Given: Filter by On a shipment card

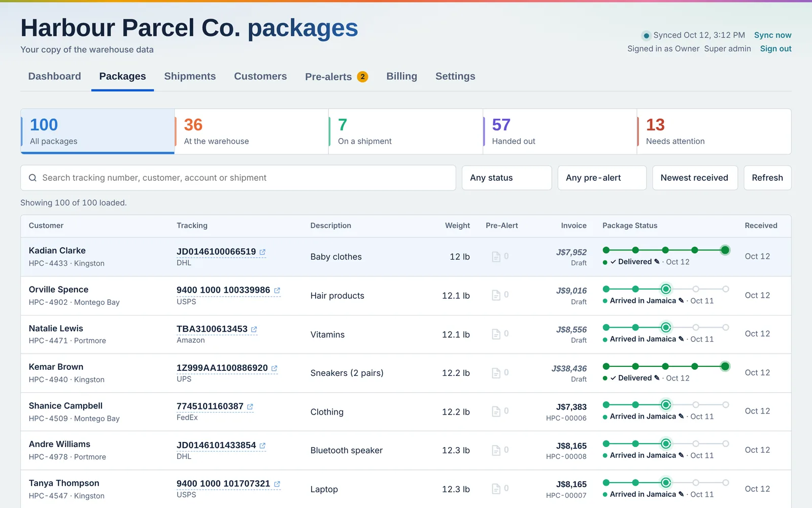Looking at the screenshot, I should click(406, 132).
